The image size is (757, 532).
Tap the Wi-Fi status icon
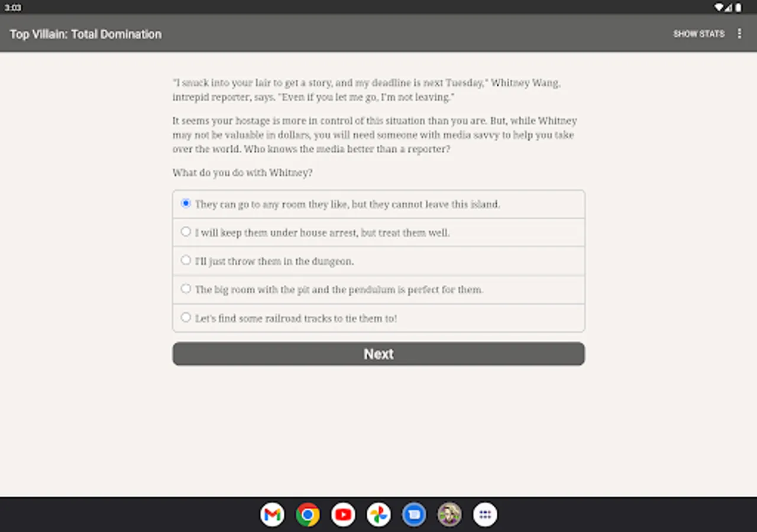(x=719, y=8)
